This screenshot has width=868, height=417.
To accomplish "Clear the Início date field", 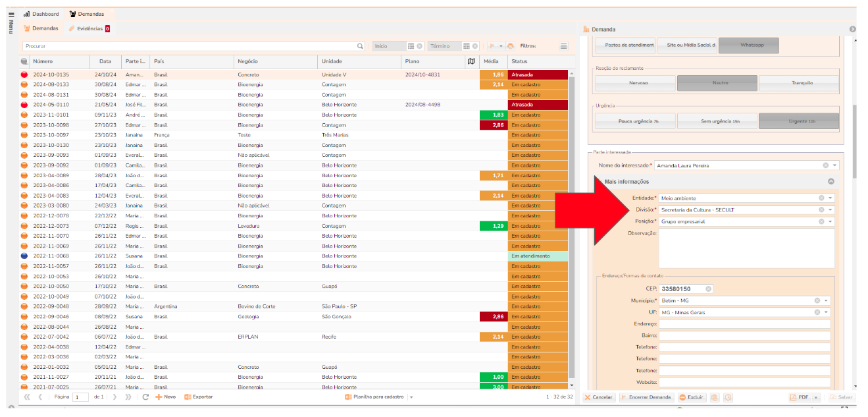I will click(x=419, y=46).
